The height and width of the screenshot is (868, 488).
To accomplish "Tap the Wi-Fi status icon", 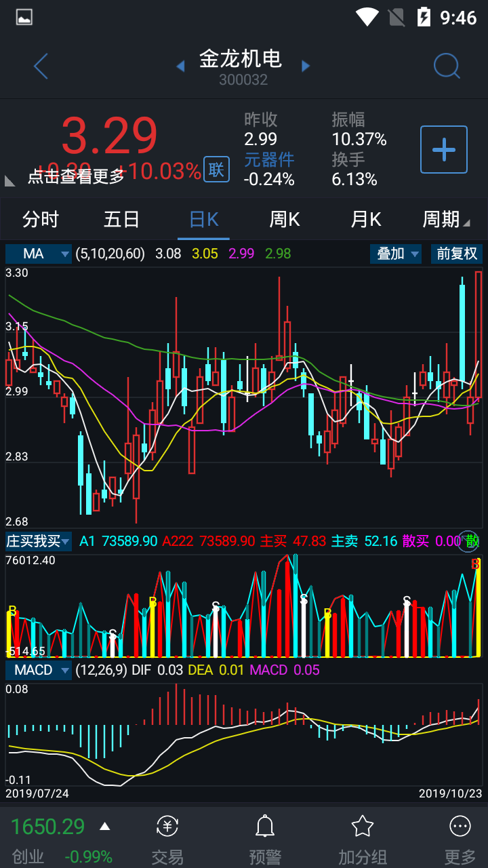I will (367, 17).
